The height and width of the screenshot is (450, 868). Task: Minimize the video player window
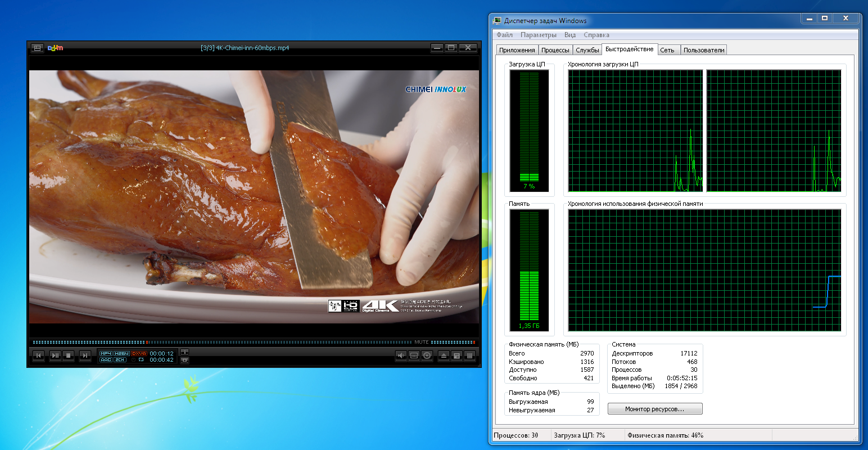(x=437, y=48)
